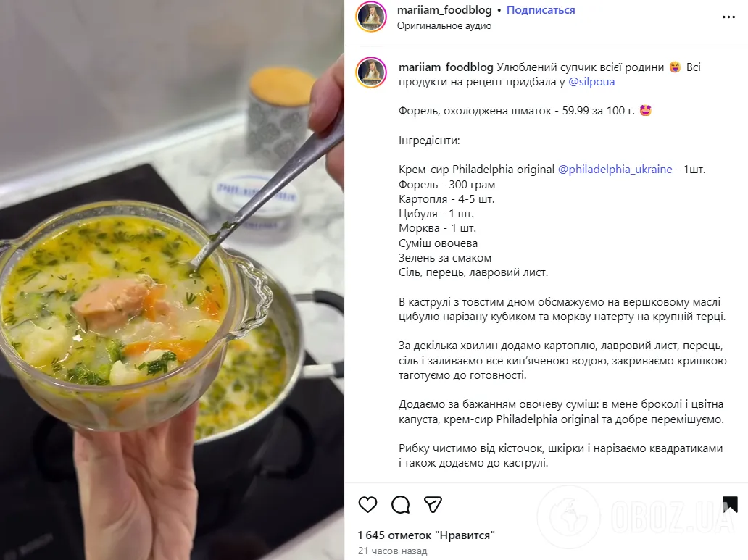748x560 pixels.
Task: Open the three-dots more options menu
Action: pyautogui.click(x=728, y=17)
